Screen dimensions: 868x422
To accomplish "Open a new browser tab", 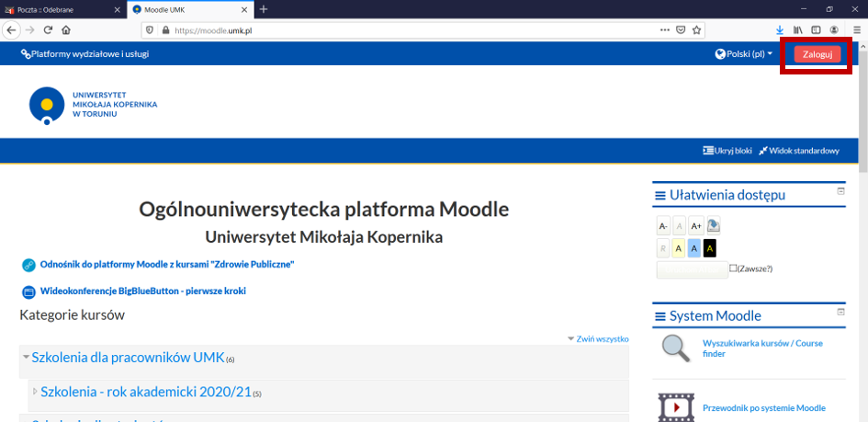I will point(264,9).
